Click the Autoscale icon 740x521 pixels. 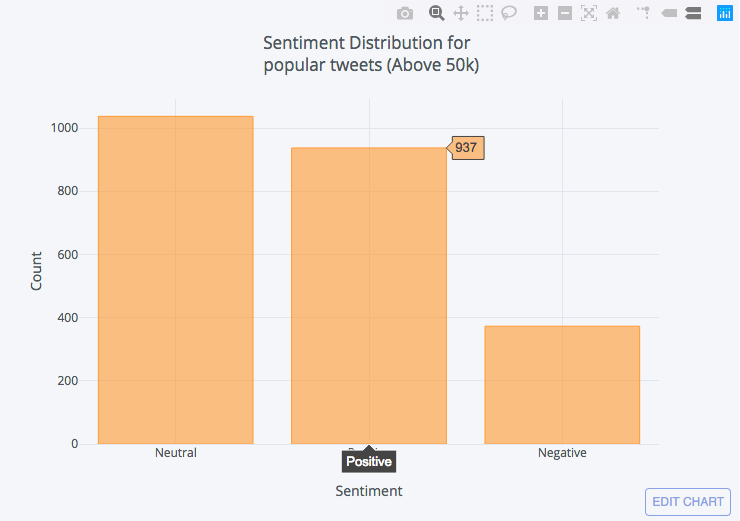[x=589, y=13]
